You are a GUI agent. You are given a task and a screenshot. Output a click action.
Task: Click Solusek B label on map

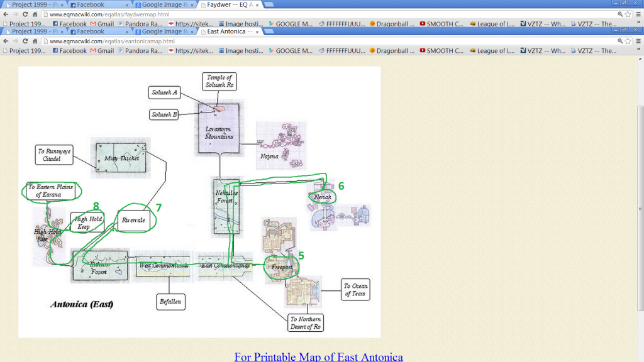(x=164, y=114)
